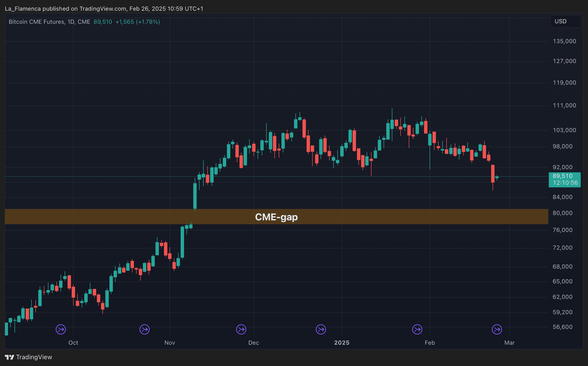Image resolution: width=588 pixels, height=366 pixels.
Task: Click the Mar label on time axis
Action: point(509,343)
